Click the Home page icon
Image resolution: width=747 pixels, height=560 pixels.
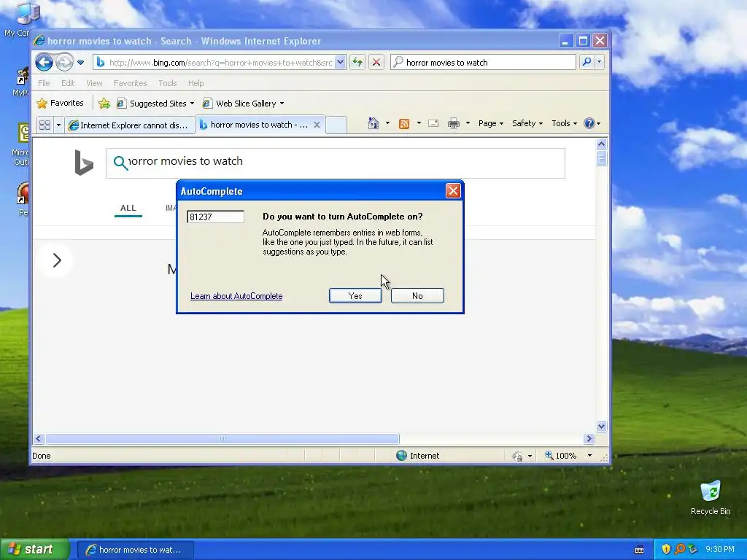[x=373, y=123]
